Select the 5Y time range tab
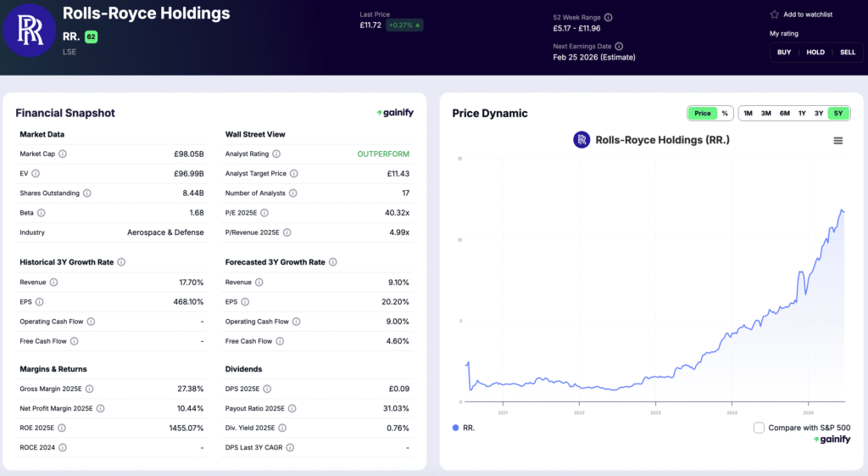 tap(838, 114)
